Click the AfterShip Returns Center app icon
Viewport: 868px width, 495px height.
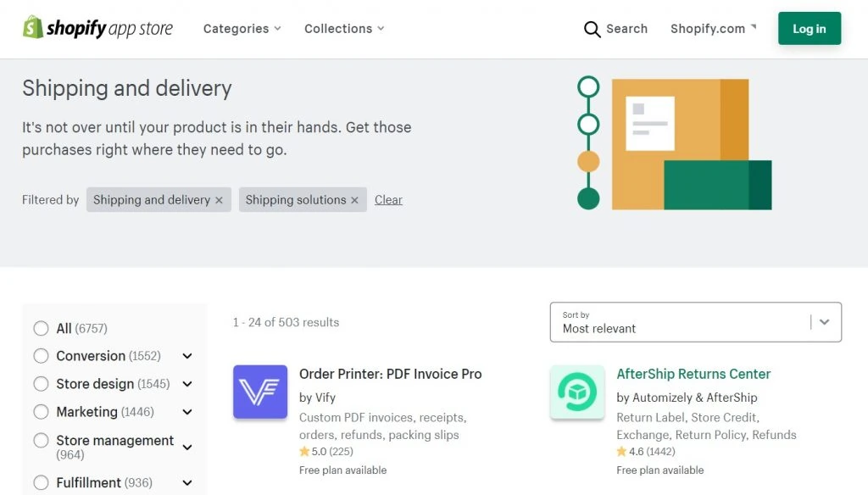point(577,392)
